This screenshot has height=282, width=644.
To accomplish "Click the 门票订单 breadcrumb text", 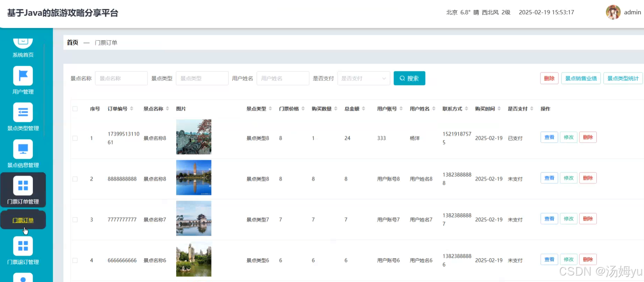I will click(x=106, y=42).
